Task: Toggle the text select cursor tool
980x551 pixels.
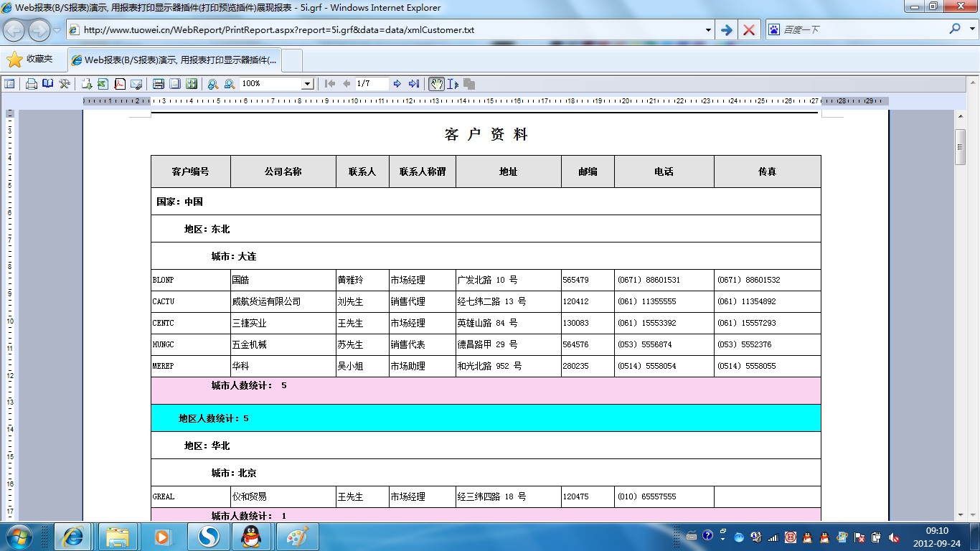Action: 453,84
